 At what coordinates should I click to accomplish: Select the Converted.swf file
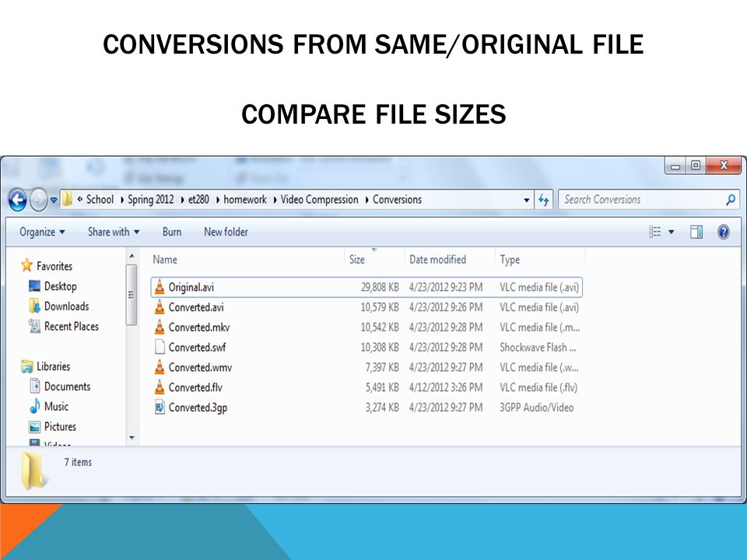click(x=366, y=347)
